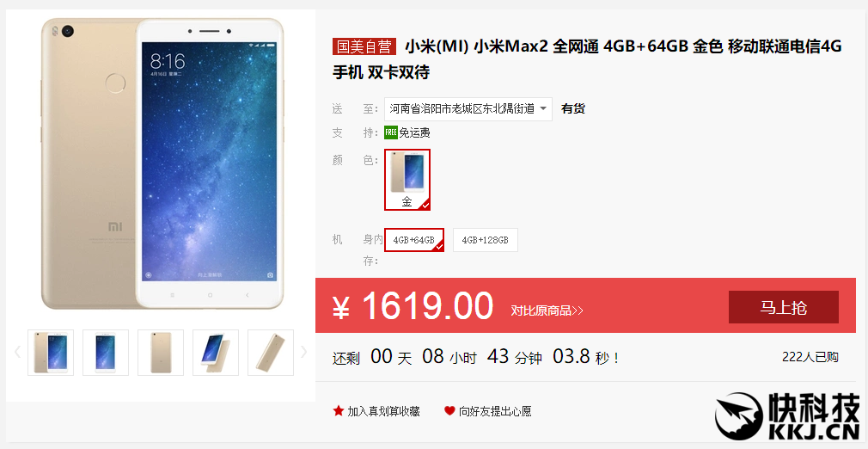Select first thumbnail showing front and back
The width and height of the screenshot is (868, 449).
(x=51, y=353)
